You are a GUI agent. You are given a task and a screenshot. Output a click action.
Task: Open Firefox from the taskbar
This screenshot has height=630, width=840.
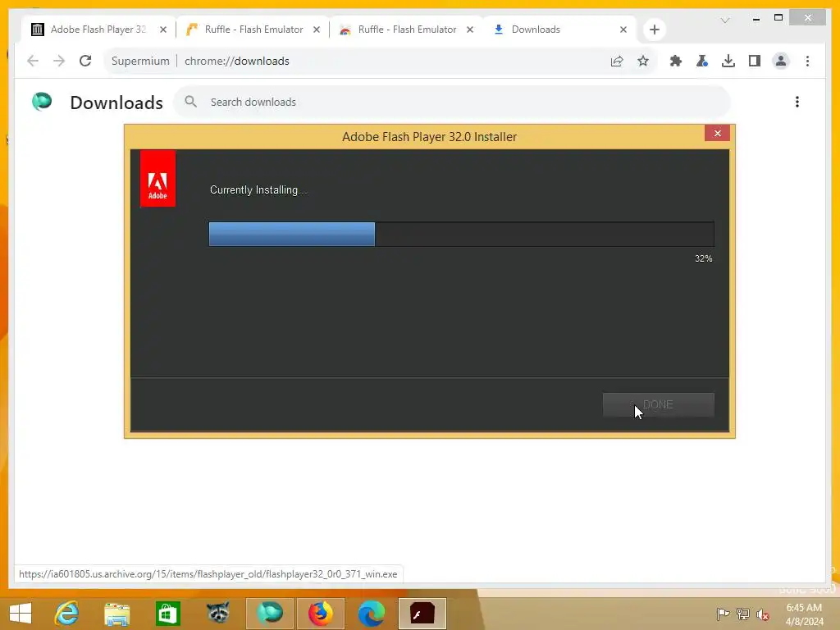pyautogui.click(x=321, y=614)
